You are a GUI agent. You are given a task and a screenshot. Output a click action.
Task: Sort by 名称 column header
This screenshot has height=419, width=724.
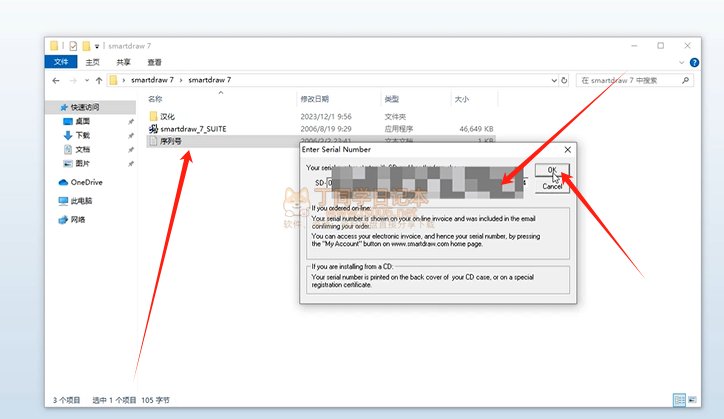pyautogui.click(x=155, y=99)
